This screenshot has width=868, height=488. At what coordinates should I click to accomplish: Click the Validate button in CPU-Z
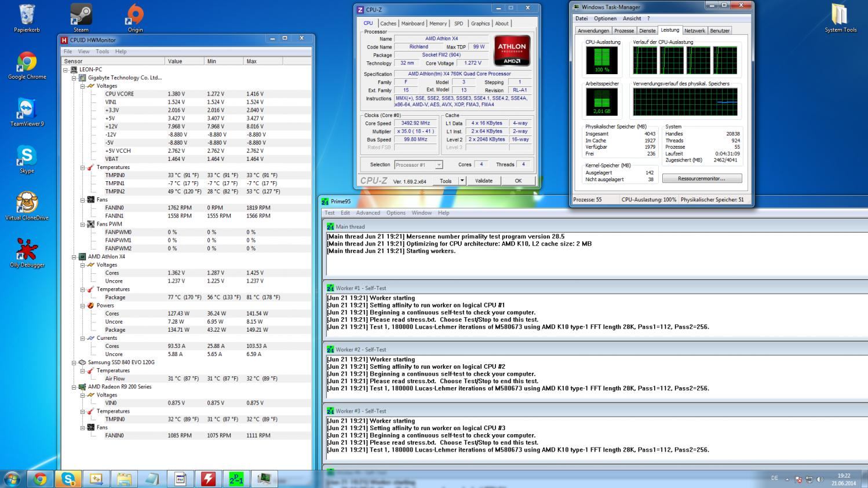coord(484,181)
